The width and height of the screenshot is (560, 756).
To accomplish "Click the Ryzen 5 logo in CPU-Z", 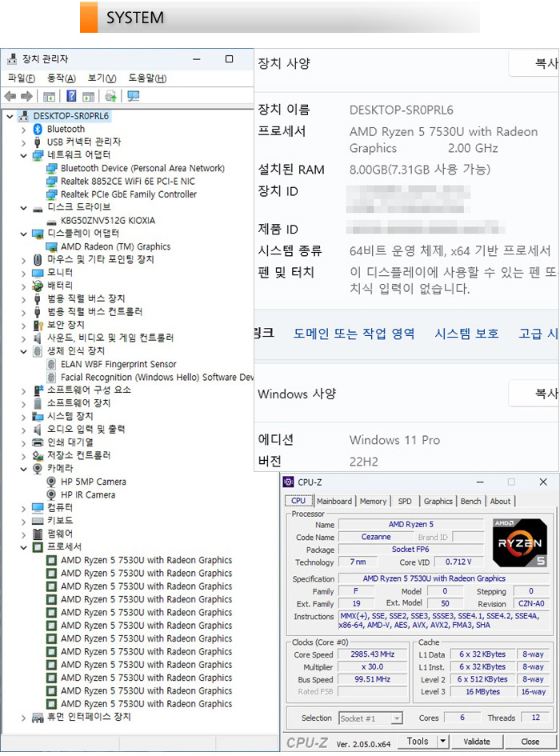I will point(519,543).
